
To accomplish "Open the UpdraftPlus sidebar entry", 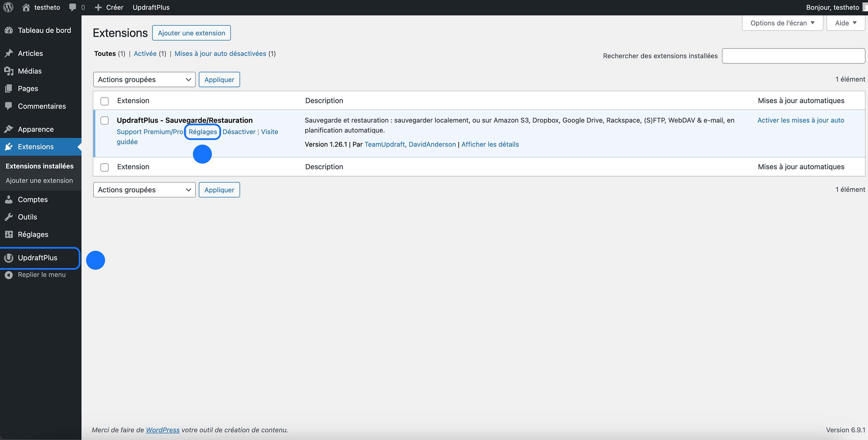I will coord(38,258).
